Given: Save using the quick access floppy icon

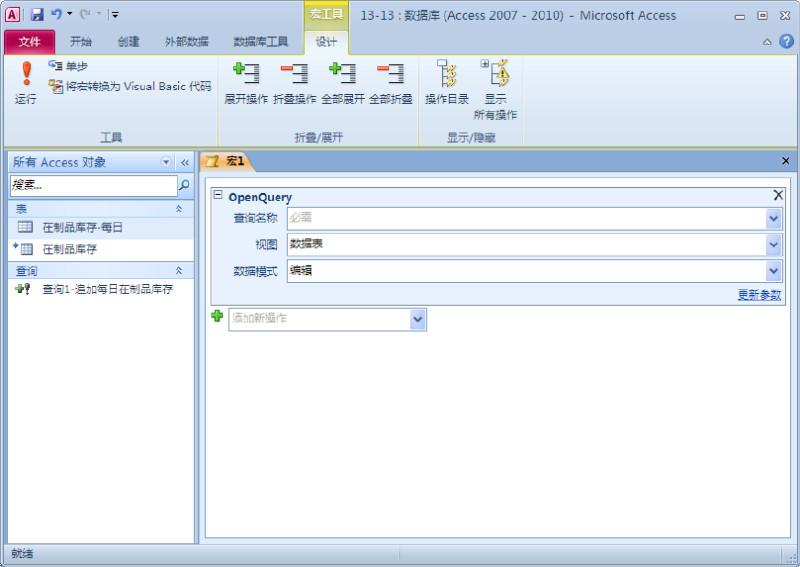Looking at the screenshot, I should click(x=37, y=14).
